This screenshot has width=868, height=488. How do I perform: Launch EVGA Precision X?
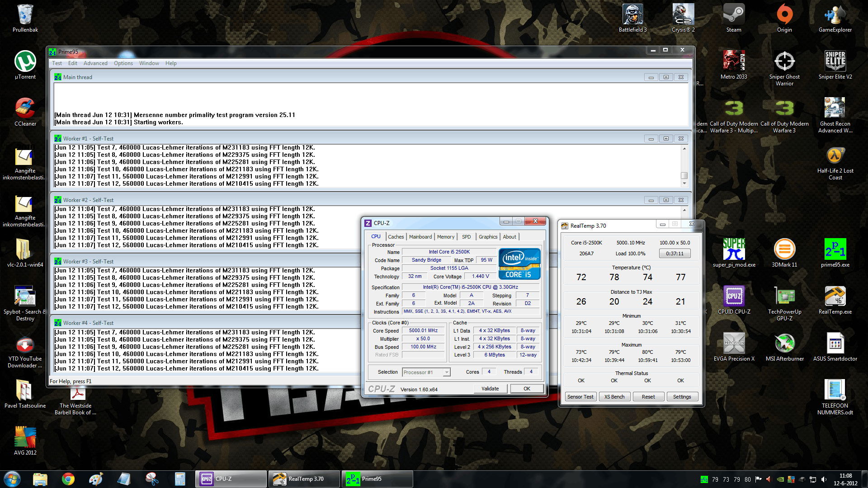tap(734, 347)
